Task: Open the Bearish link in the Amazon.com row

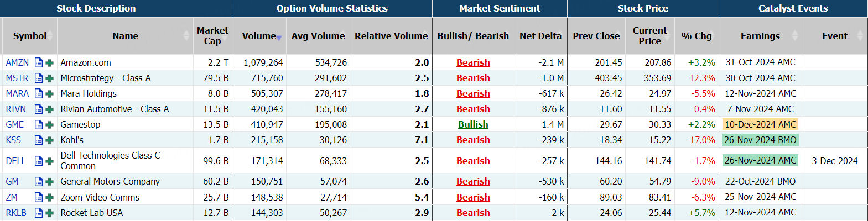Action: (473, 63)
